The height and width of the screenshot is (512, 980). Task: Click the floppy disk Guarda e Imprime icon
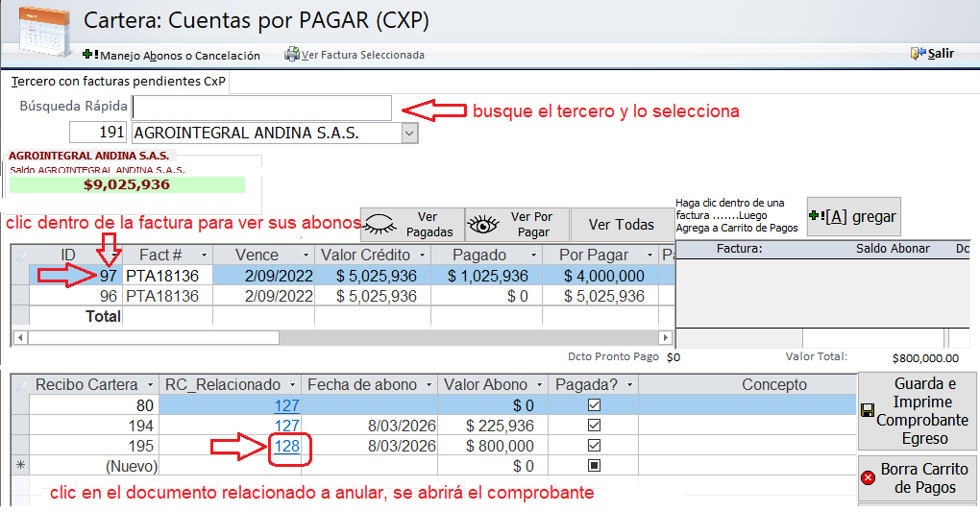867,411
